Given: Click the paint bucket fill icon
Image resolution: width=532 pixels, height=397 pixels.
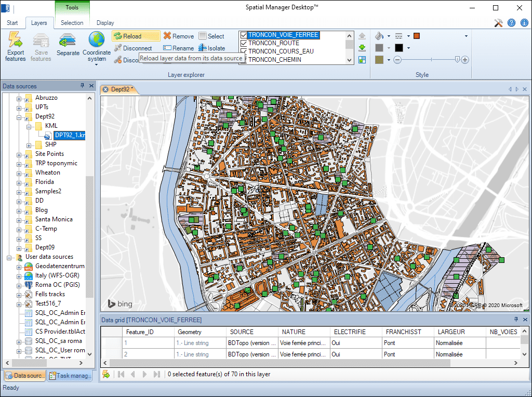Looking at the screenshot, I should pos(379,36).
